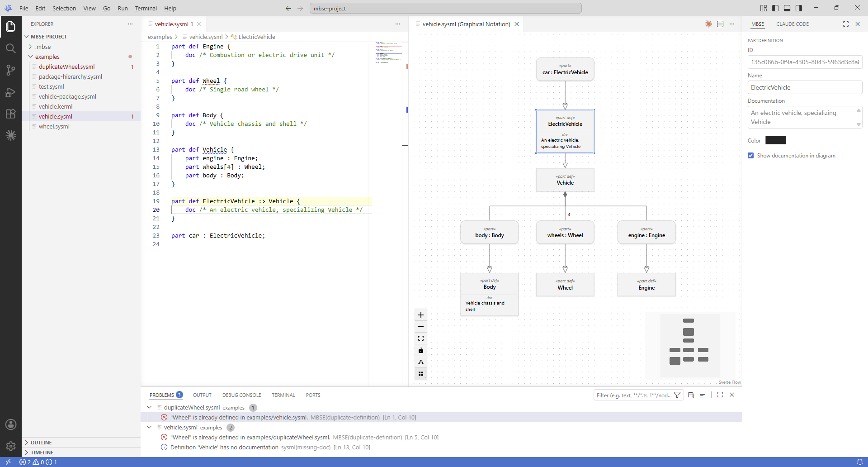Click the ElectricVehicle breadcrumb segment

click(257, 37)
